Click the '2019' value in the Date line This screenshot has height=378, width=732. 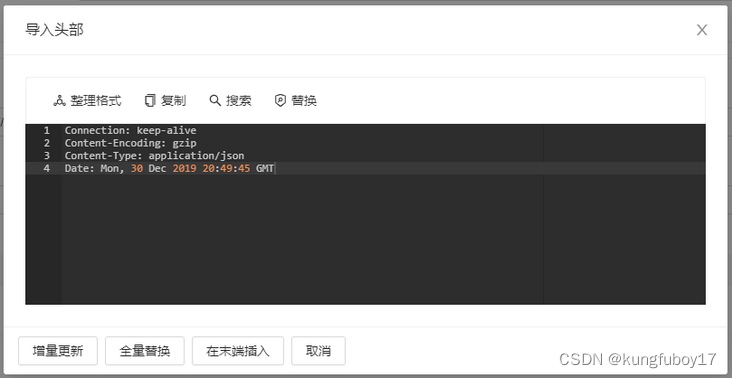[x=184, y=168]
